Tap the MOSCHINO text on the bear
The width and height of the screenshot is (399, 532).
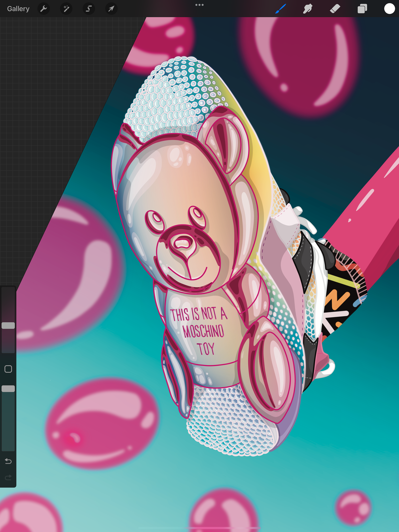pos(203,331)
